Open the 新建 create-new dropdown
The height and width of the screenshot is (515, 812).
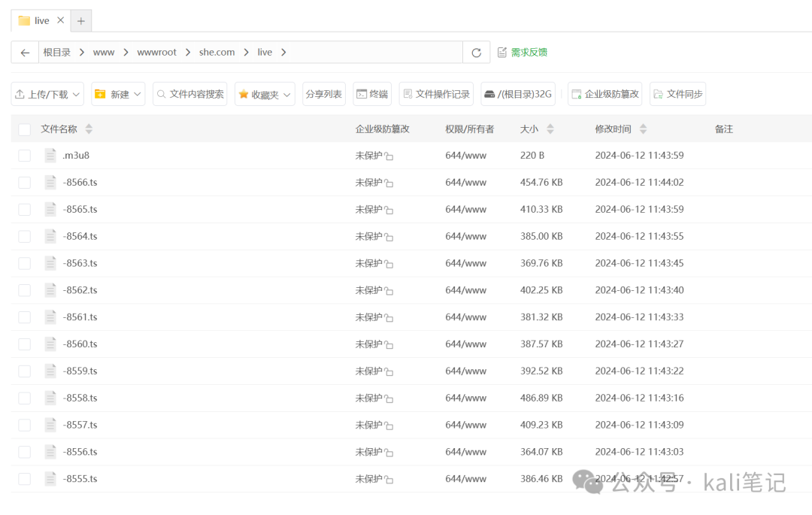pos(117,93)
